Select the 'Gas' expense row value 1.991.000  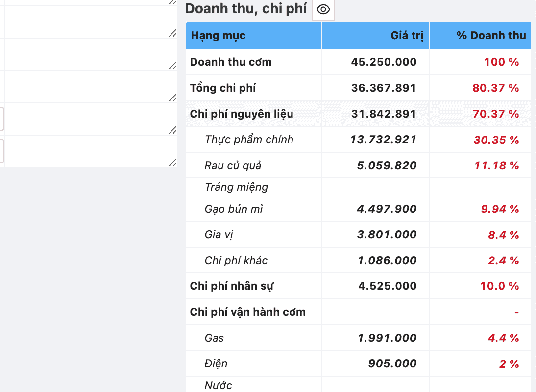click(387, 338)
